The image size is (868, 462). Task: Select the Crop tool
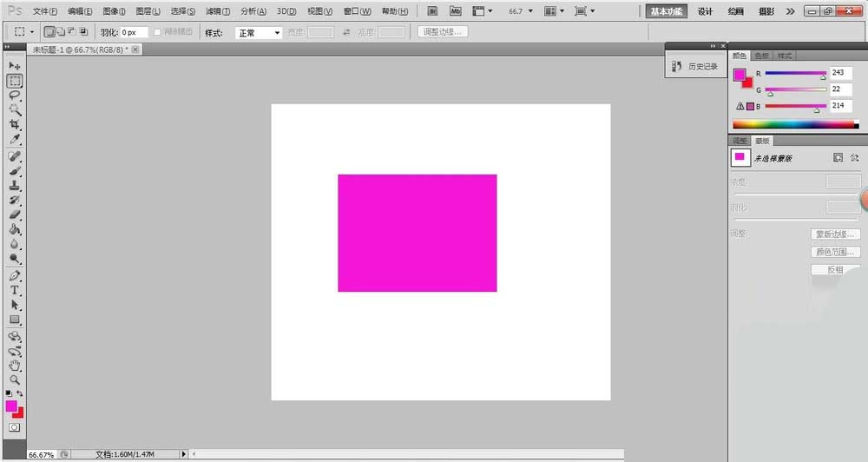(x=15, y=125)
